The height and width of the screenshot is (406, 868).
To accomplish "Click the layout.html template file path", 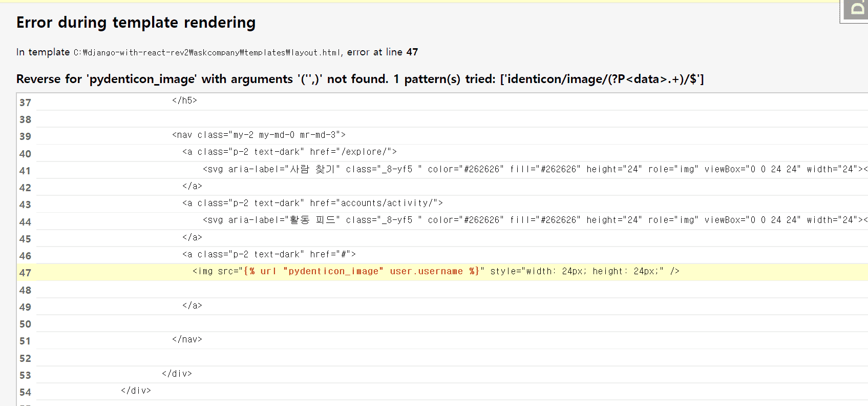I will (207, 52).
